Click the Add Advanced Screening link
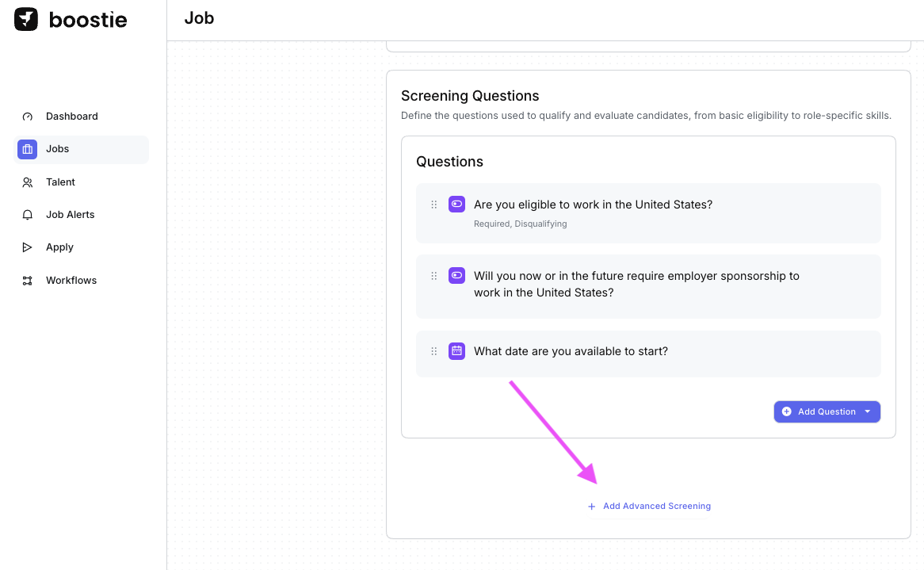This screenshot has width=924, height=570. [x=656, y=506]
